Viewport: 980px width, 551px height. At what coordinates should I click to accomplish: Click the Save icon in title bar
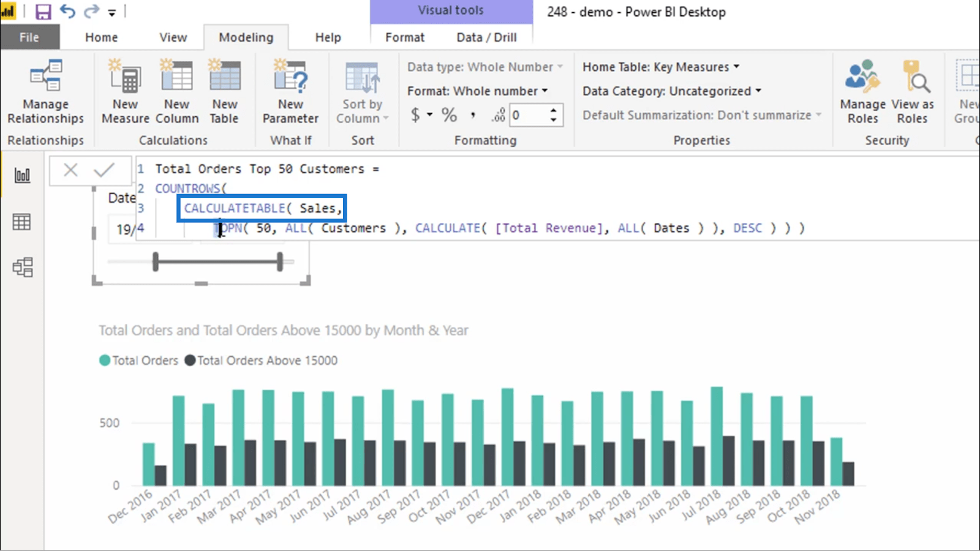tap(43, 12)
